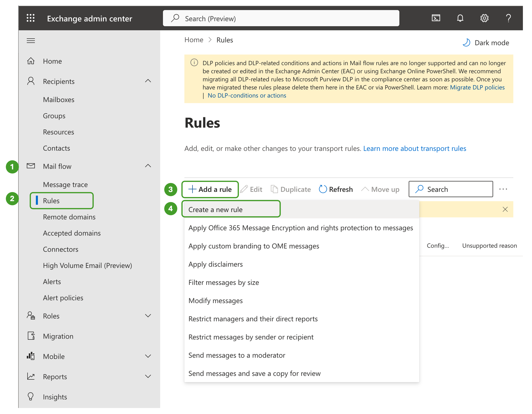This screenshot has width=532, height=414.
Task: Open the help question mark
Action: point(508,18)
